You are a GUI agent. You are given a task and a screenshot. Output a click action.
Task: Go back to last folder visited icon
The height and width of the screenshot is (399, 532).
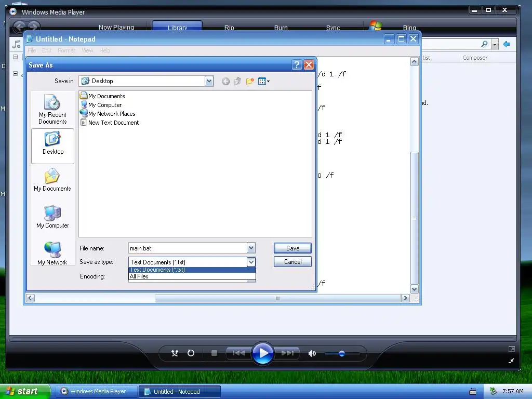(x=225, y=82)
